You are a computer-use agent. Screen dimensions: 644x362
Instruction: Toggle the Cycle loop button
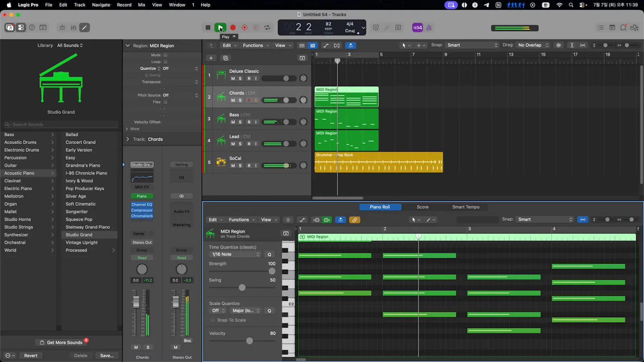coord(267,27)
